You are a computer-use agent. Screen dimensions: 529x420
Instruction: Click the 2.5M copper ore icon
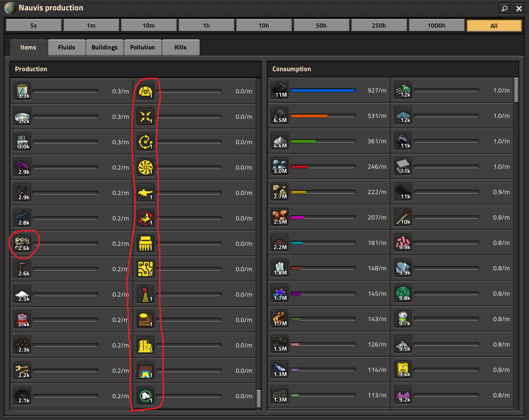[280, 217]
